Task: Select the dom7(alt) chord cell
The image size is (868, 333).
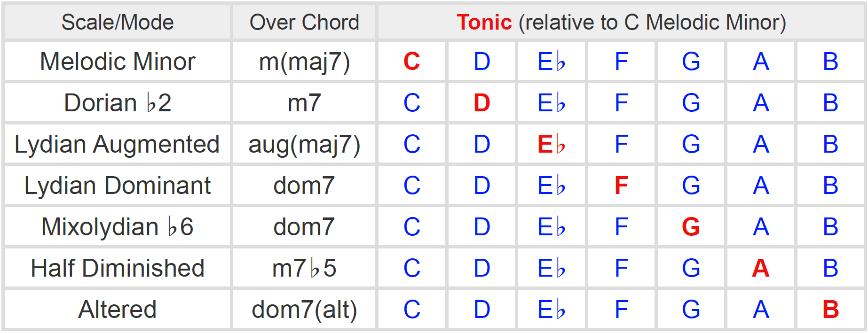Action: point(304,310)
